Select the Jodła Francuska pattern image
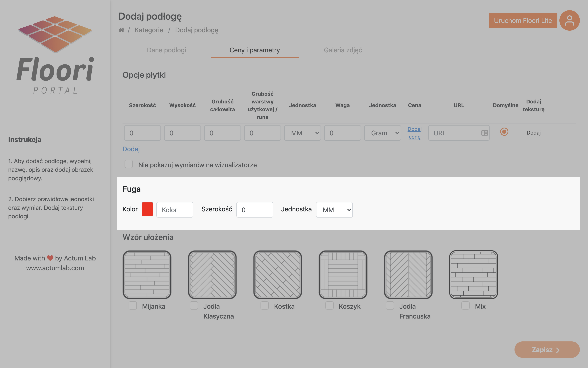Image resolution: width=588 pixels, height=368 pixels. pos(408,275)
